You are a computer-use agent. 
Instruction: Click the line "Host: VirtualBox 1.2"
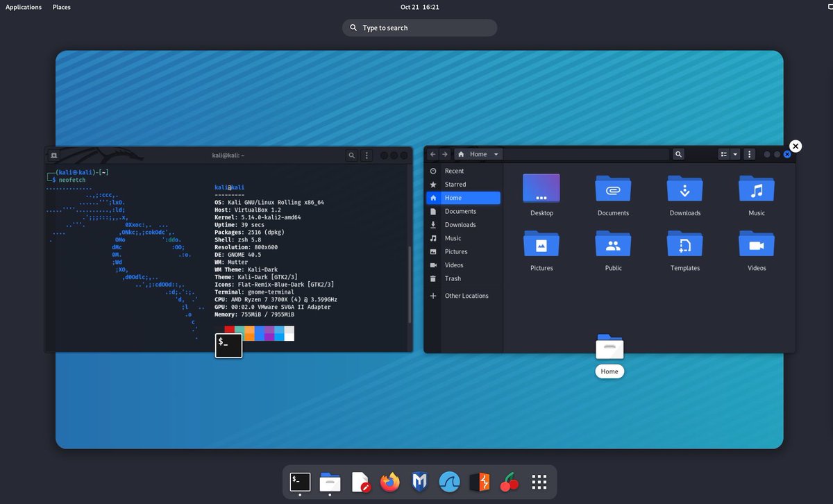pos(248,210)
